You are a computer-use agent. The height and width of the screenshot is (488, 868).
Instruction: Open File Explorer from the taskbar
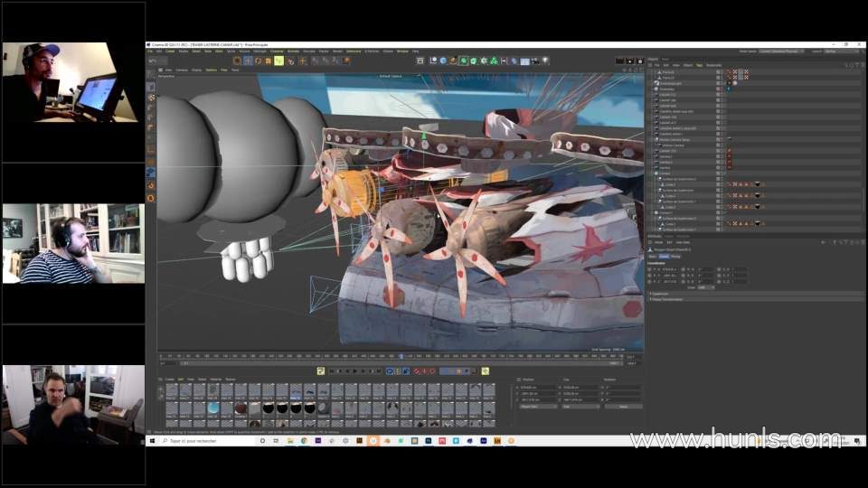(290, 441)
